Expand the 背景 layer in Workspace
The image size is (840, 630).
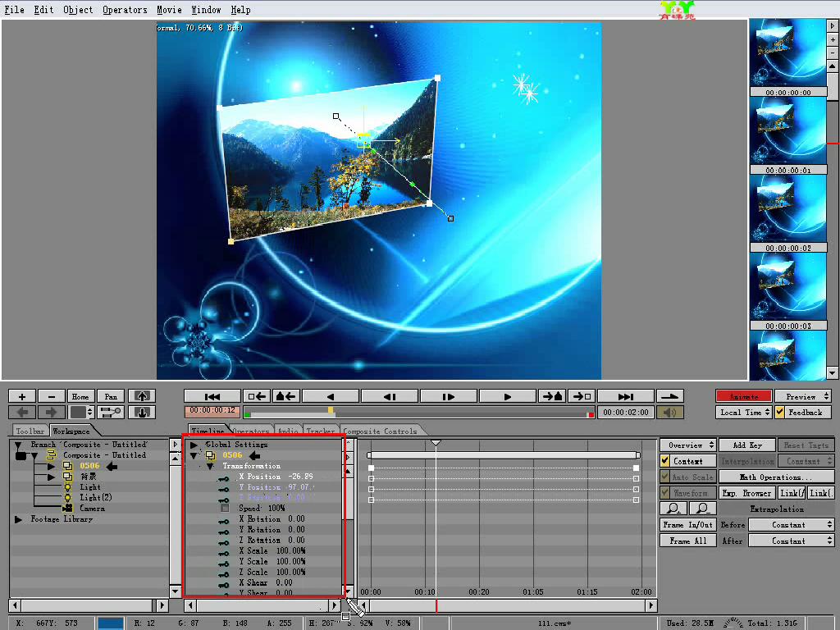(x=52, y=477)
